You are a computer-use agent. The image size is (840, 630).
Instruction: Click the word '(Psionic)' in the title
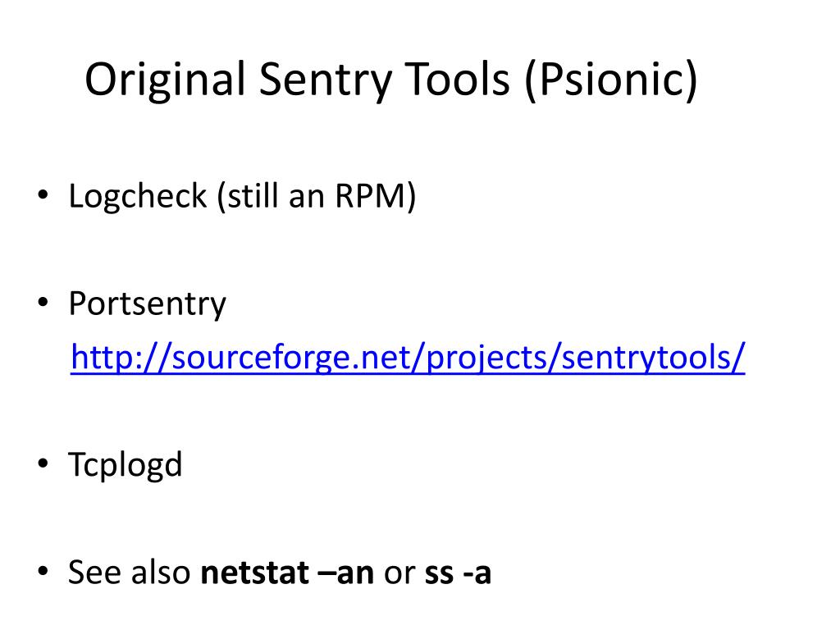tap(611, 80)
